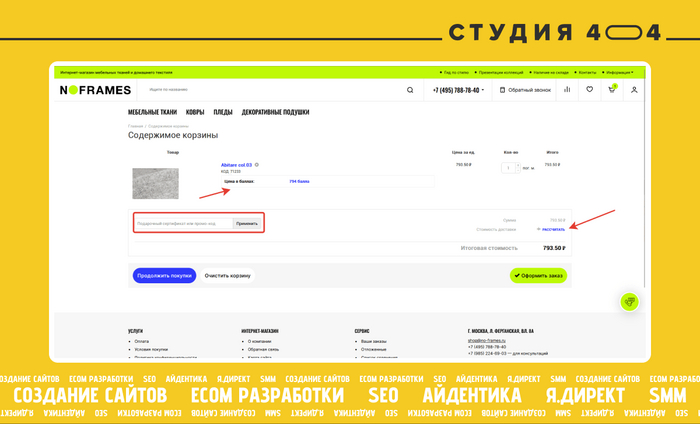Focus the search-by-name input field
The image size is (700, 424).
click(272, 90)
